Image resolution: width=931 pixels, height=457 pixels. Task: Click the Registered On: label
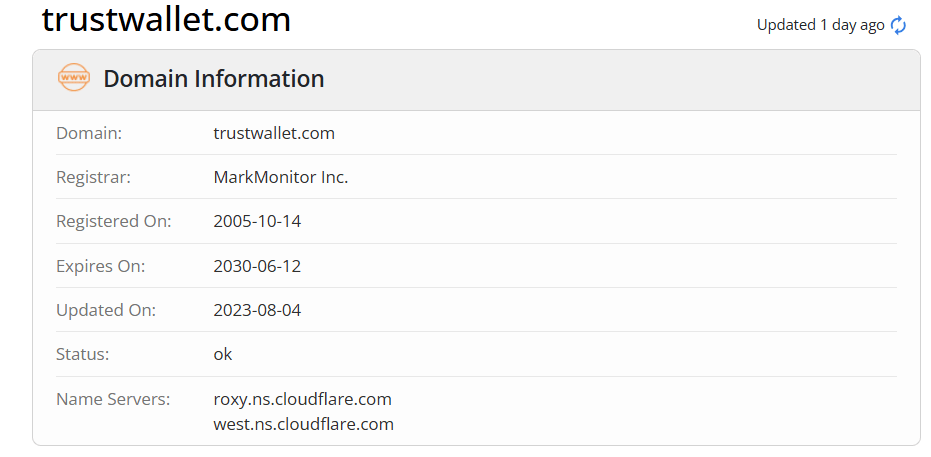point(113,221)
